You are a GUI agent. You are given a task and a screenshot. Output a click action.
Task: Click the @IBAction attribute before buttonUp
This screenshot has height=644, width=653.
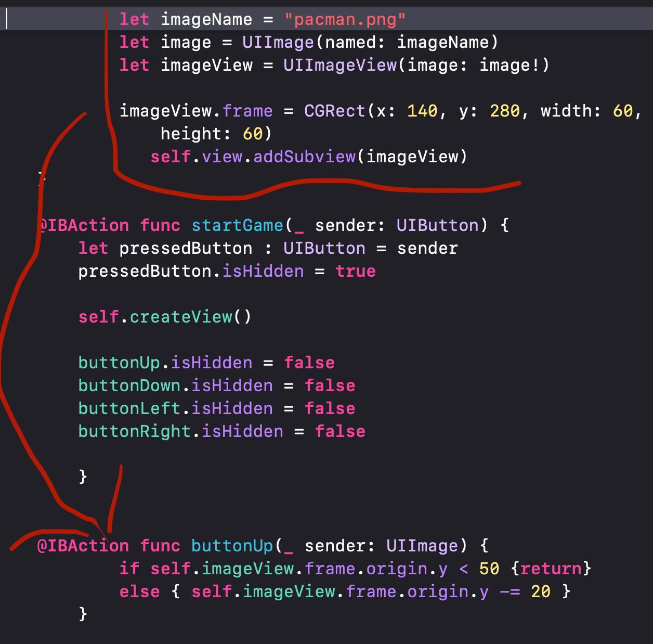point(83,546)
